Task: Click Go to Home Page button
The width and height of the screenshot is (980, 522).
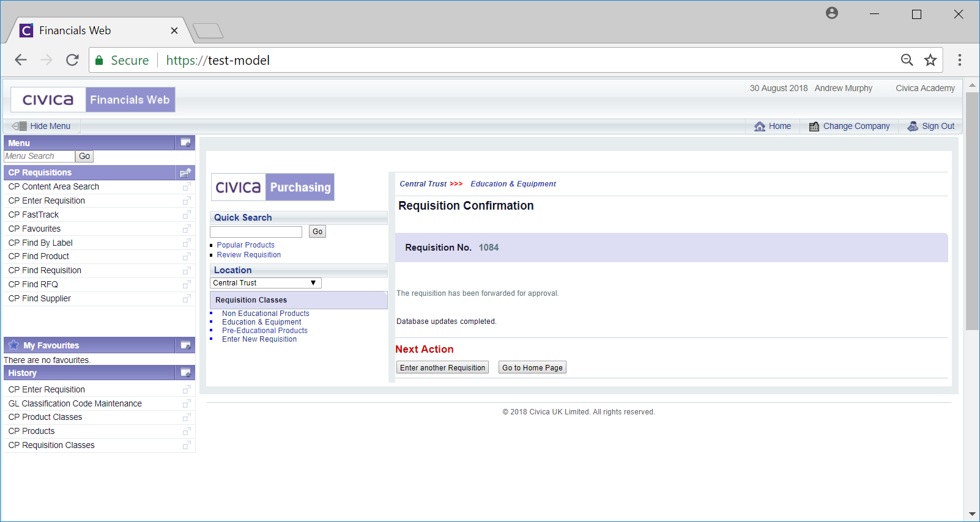Action: pyautogui.click(x=532, y=367)
